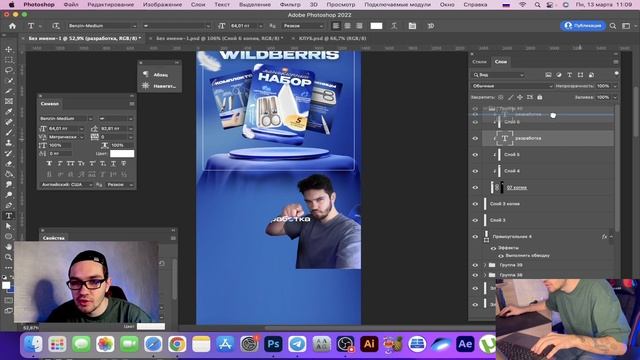640x360 pixels.
Task: Filter layers by pixel layer icon
Action: pos(548,75)
